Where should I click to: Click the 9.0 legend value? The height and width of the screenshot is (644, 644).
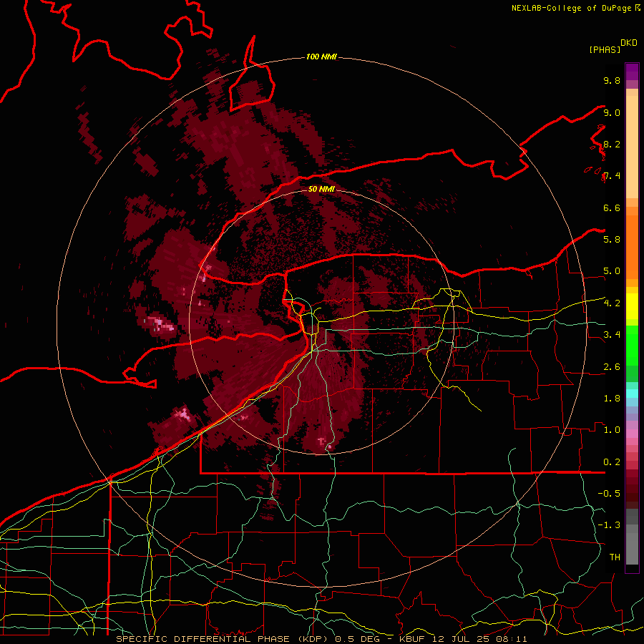click(612, 112)
